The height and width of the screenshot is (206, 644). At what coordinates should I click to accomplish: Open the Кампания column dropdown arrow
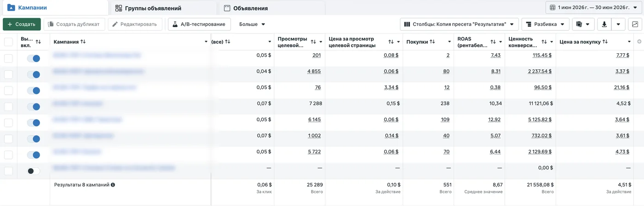coord(206,42)
